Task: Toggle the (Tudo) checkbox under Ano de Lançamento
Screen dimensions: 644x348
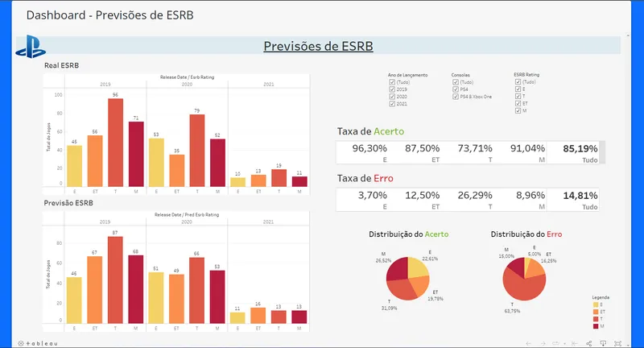Action: click(392, 82)
